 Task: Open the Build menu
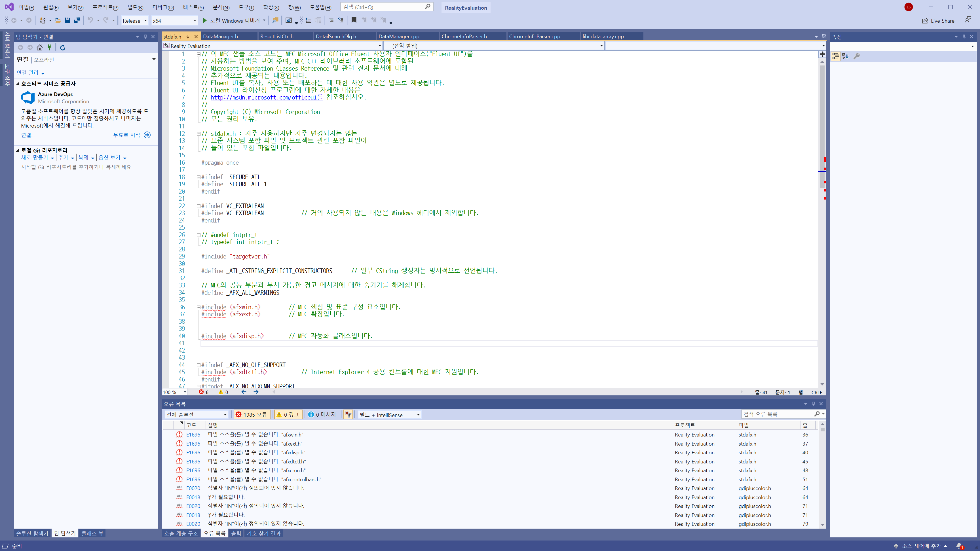click(136, 7)
